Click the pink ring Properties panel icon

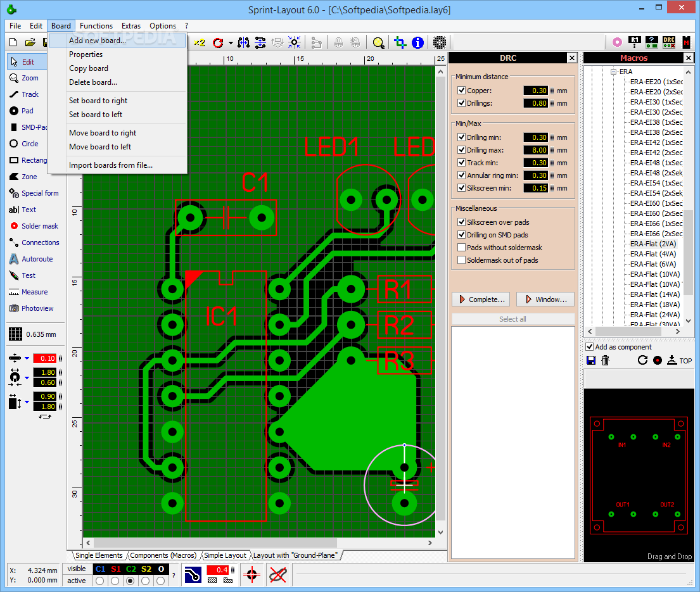[617, 42]
